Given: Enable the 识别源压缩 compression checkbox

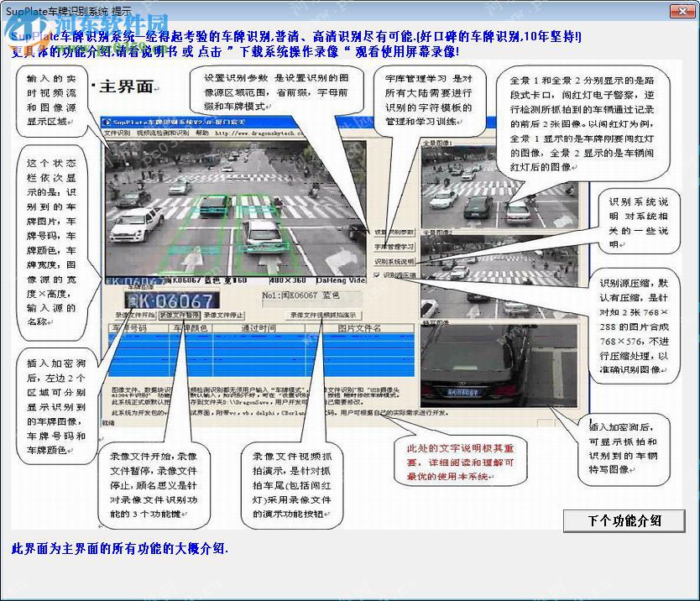Looking at the screenshot, I should 377,275.
